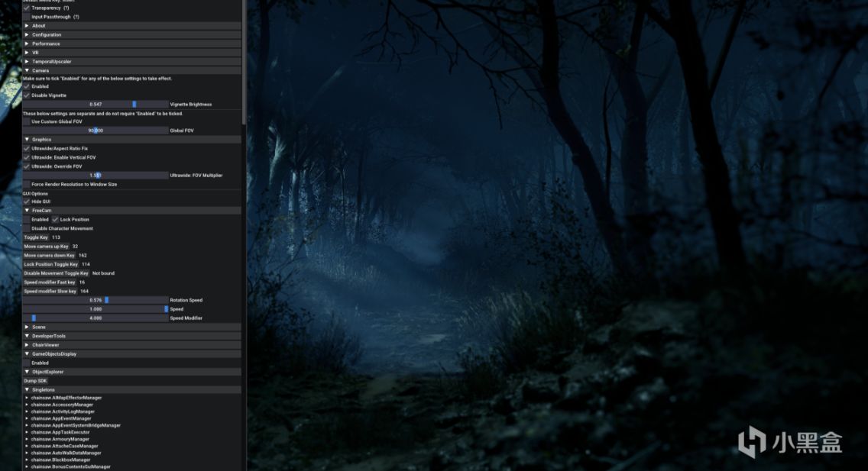Click the Transparency (?) help marker
868x471 pixels.
tap(66, 8)
